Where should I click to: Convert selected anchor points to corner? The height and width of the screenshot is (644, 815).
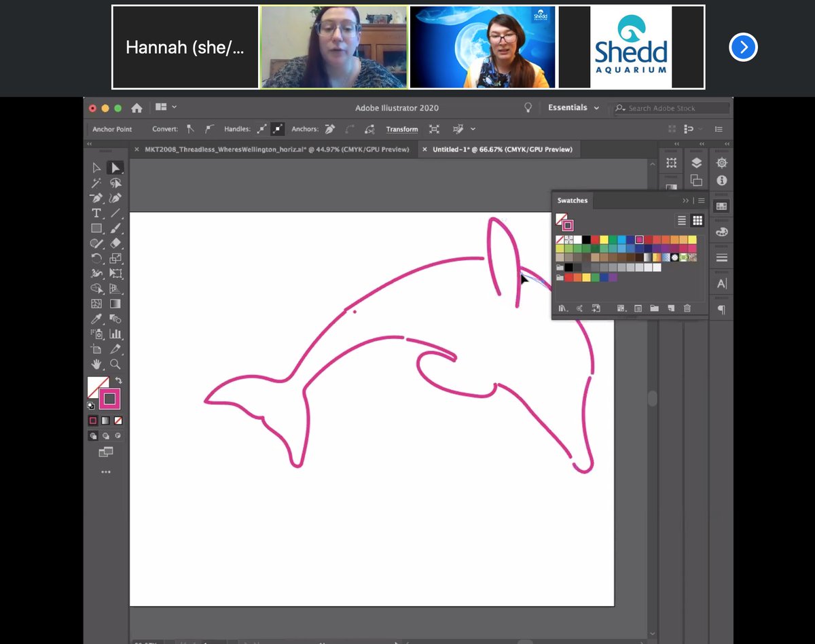[x=191, y=129]
